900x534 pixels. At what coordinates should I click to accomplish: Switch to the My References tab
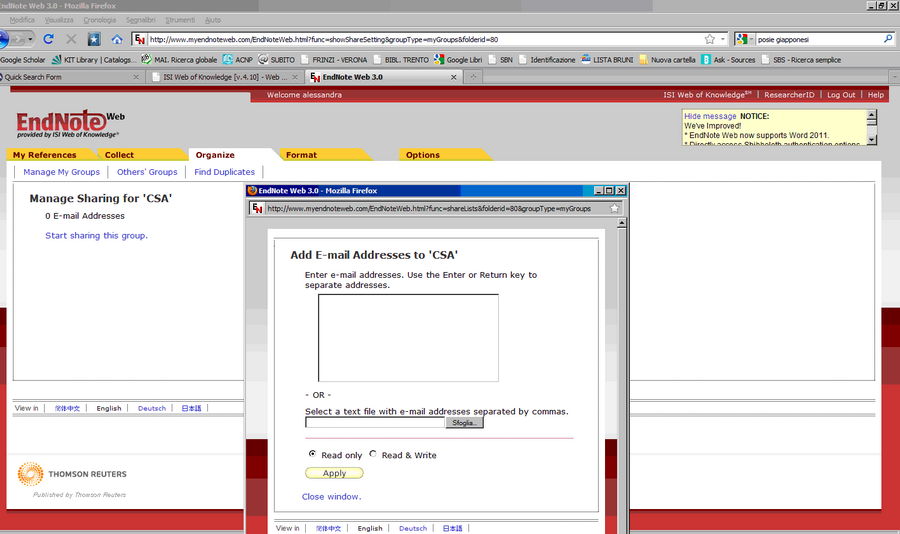[x=44, y=155]
